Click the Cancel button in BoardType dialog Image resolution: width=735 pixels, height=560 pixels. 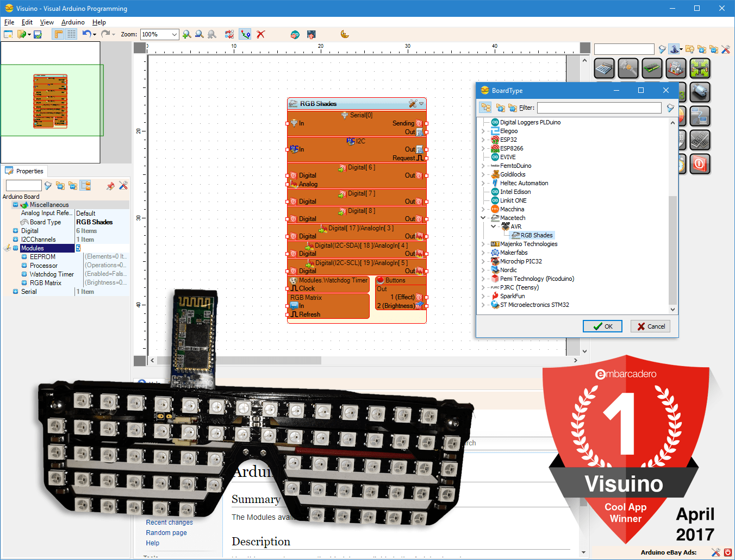click(x=651, y=326)
